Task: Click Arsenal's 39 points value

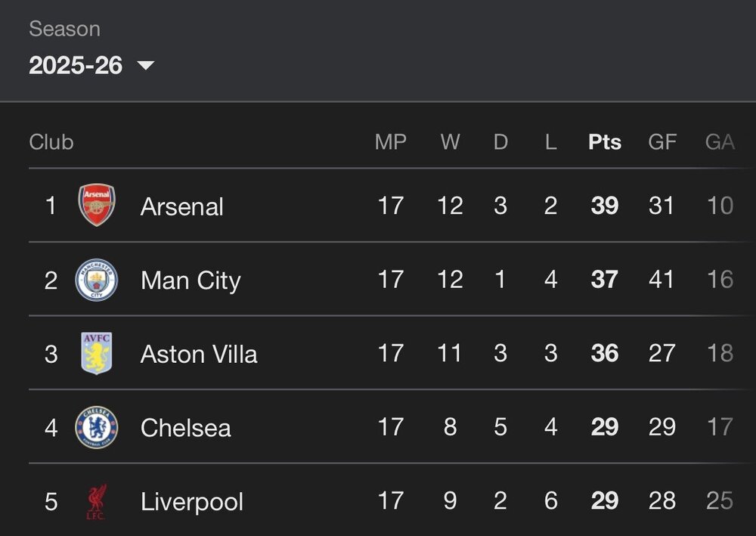Action: (x=605, y=206)
